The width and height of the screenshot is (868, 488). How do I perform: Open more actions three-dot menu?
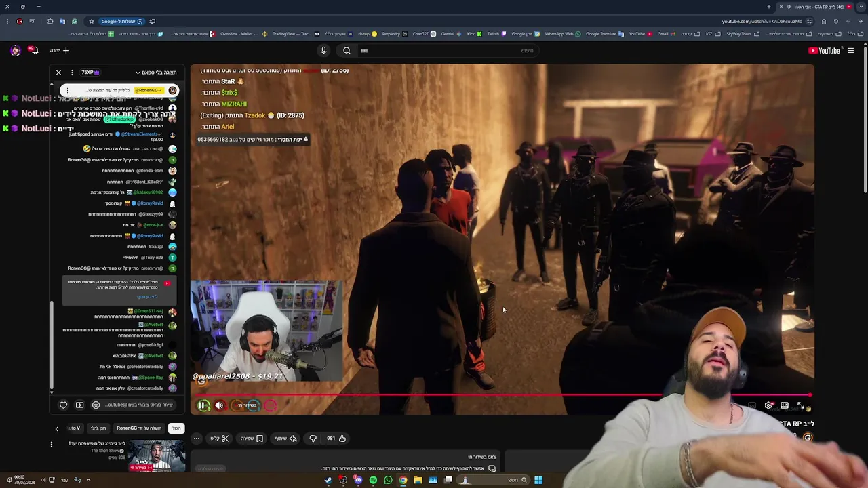[x=196, y=439]
